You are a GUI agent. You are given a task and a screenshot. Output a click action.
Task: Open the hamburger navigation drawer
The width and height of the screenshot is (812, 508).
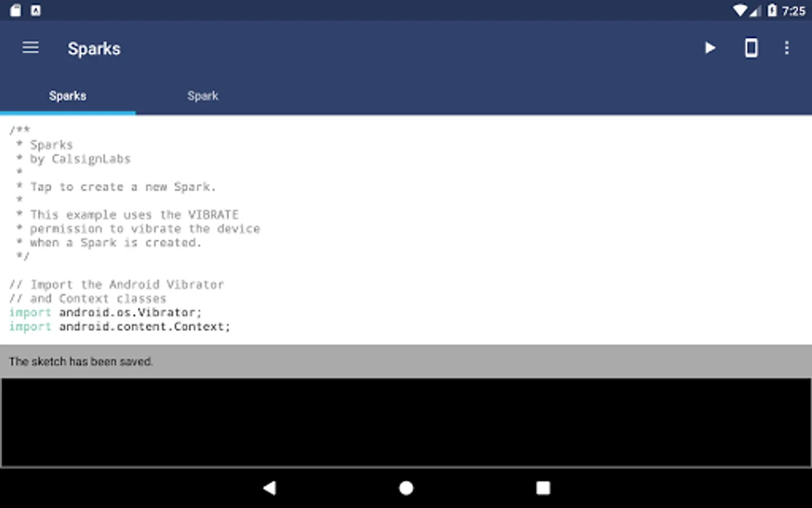(30, 48)
